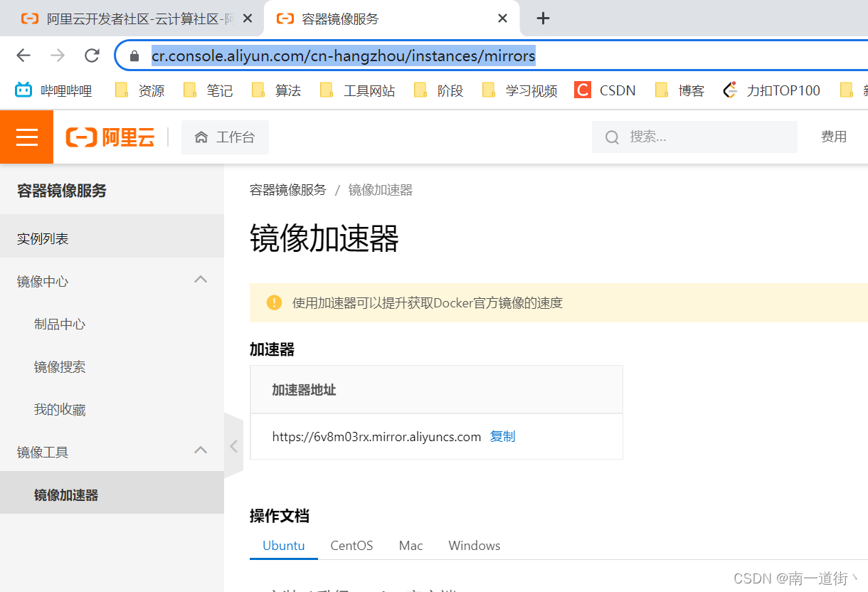Reload the page with refresh icon
The image size is (868, 592).
[x=92, y=55]
